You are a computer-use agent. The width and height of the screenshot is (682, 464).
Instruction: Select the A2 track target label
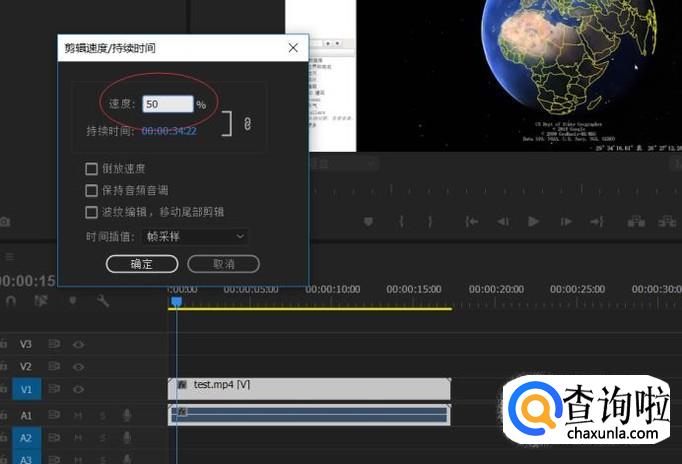pyautogui.click(x=26, y=438)
